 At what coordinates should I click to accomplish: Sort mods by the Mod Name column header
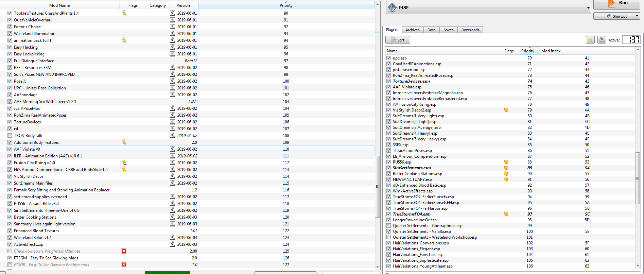pos(59,5)
